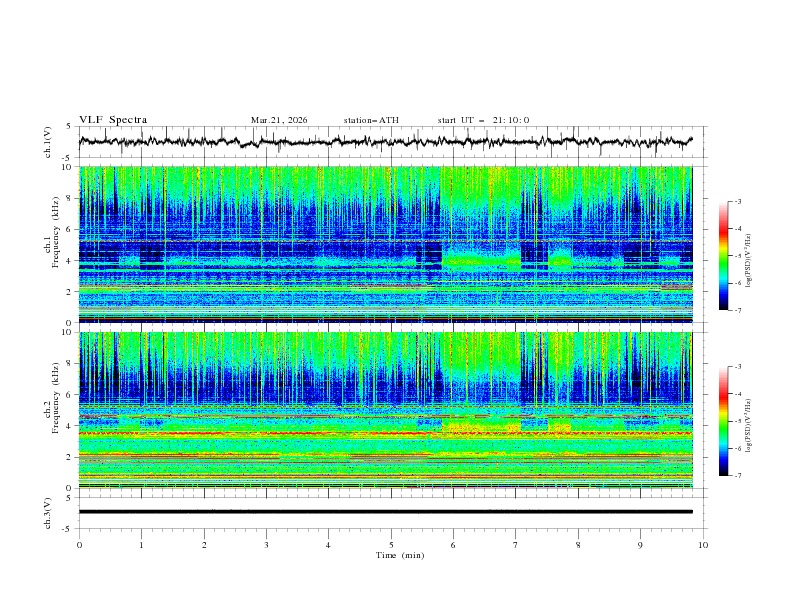This screenshot has height=612, width=792.
Task: Click the time axis tick '9'
Action: [x=640, y=545]
